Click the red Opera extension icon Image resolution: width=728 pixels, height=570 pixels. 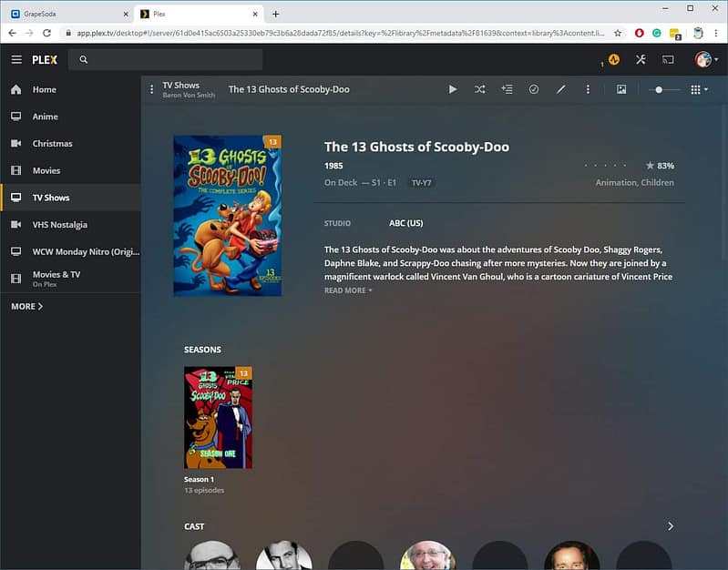pyautogui.click(x=640, y=33)
